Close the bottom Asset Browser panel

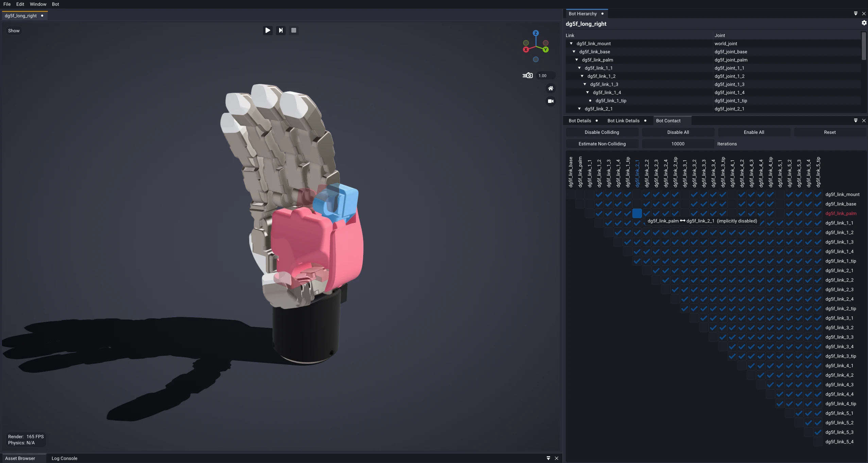pyautogui.click(x=557, y=458)
